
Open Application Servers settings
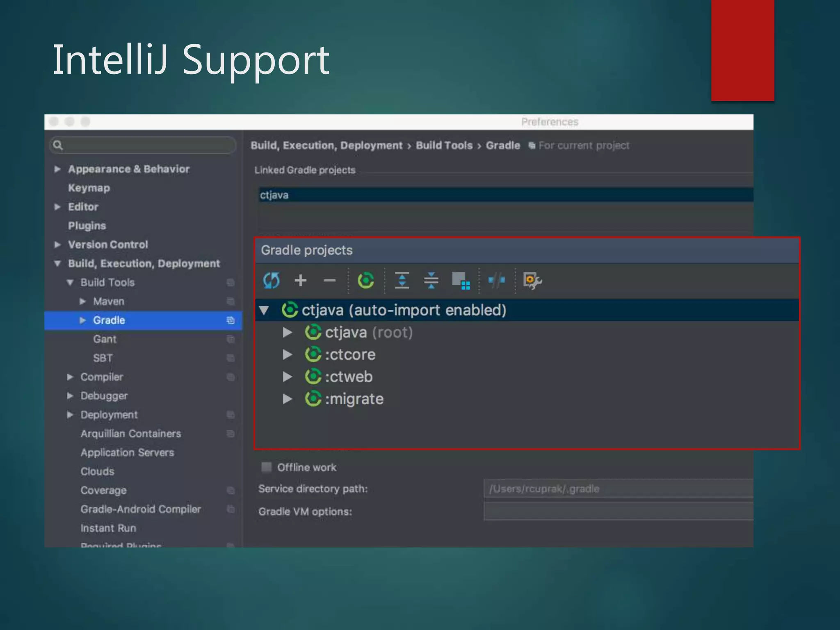pyautogui.click(x=127, y=452)
